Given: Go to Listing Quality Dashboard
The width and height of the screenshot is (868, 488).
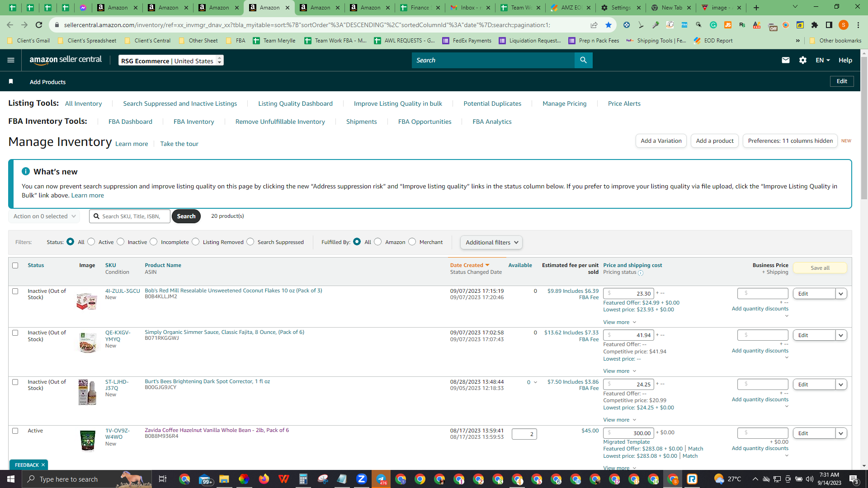Looking at the screenshot, I should point(295,103).
